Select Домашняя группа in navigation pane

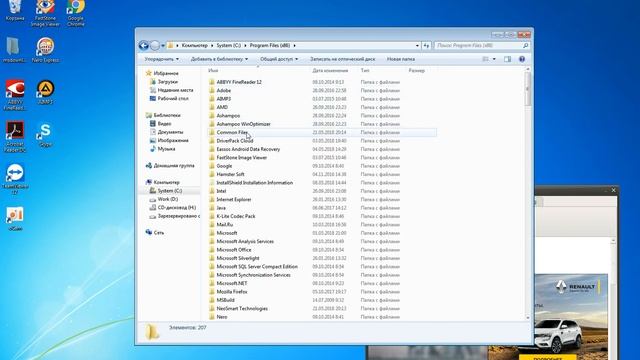[x=174, y=166]
